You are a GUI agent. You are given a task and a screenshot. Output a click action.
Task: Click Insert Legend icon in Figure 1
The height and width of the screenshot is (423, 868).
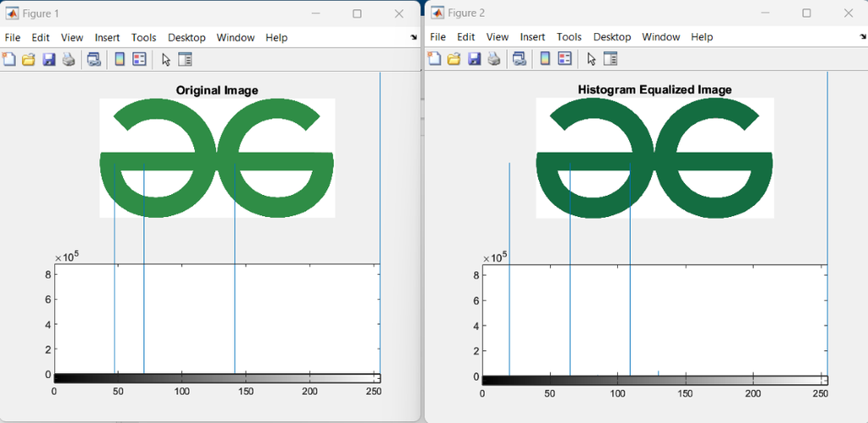coord(139,59)
